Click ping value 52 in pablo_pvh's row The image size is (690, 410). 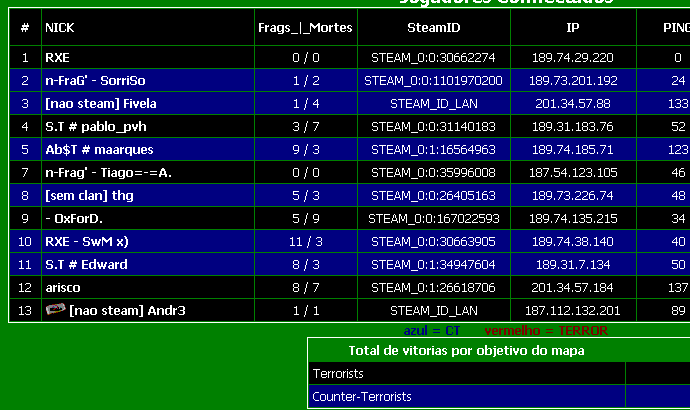click(x=678, y=127)
